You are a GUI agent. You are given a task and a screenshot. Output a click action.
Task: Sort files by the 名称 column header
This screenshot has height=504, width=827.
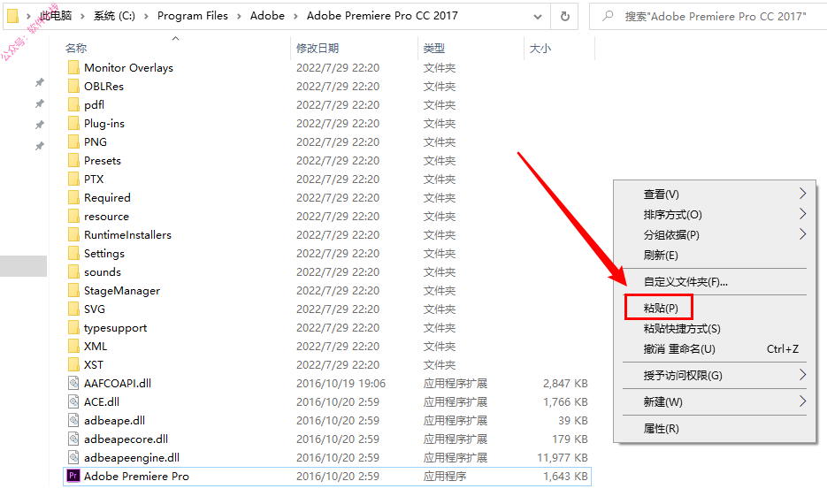coord(76,48)
